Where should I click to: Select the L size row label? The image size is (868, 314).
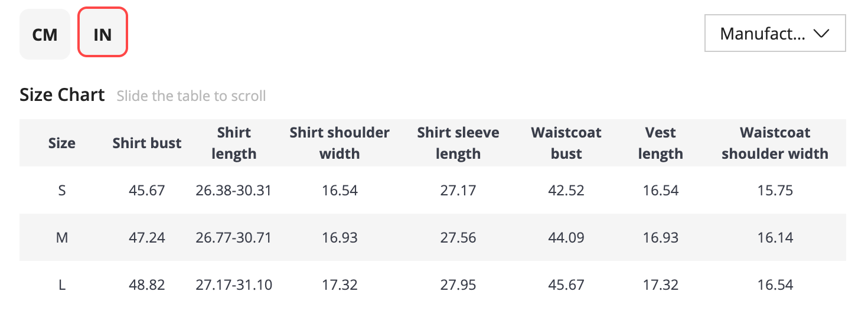[x=62, y=285]
